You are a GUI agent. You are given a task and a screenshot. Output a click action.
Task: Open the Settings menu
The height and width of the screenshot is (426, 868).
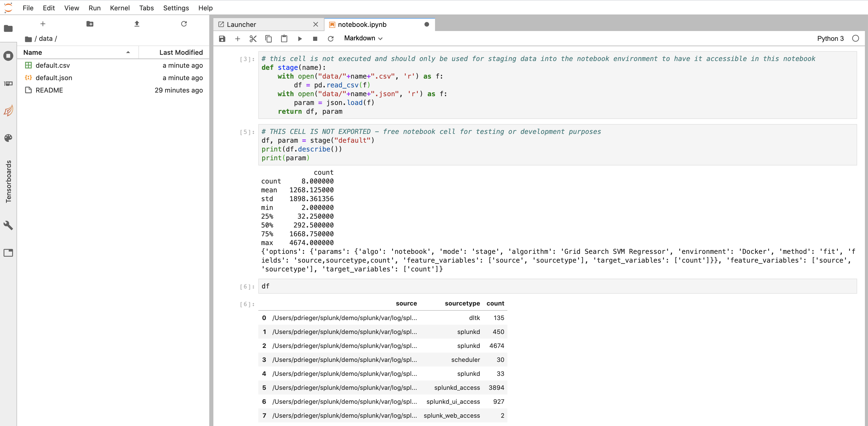(x=176, y=8)
